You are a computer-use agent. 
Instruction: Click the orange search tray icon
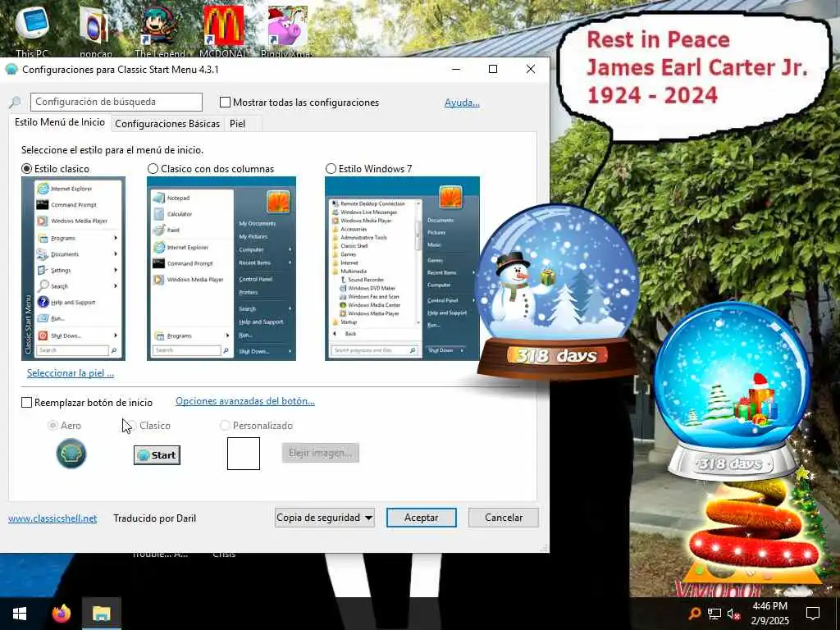694,614
